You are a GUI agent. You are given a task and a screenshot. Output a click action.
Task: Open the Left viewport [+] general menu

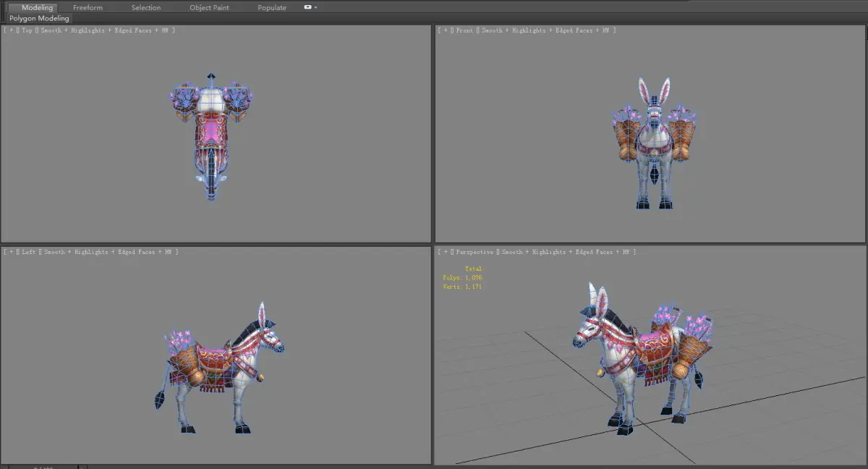[x=11, y=252]
